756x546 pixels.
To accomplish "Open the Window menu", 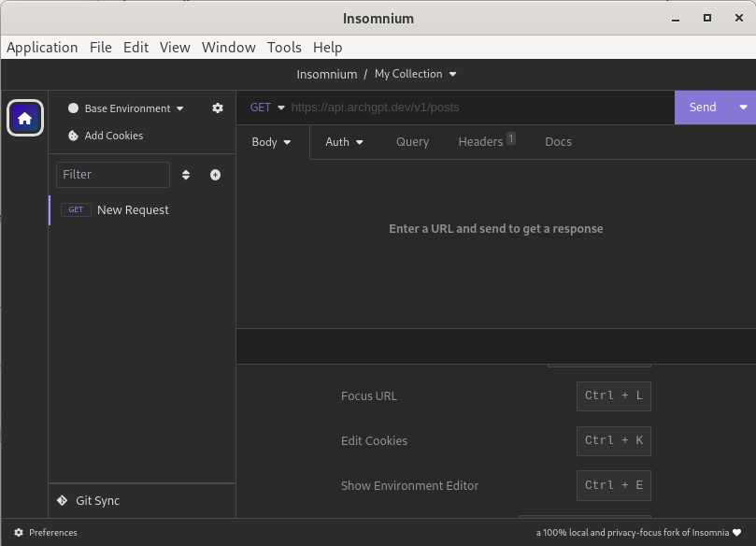I will tap(229, 48).
